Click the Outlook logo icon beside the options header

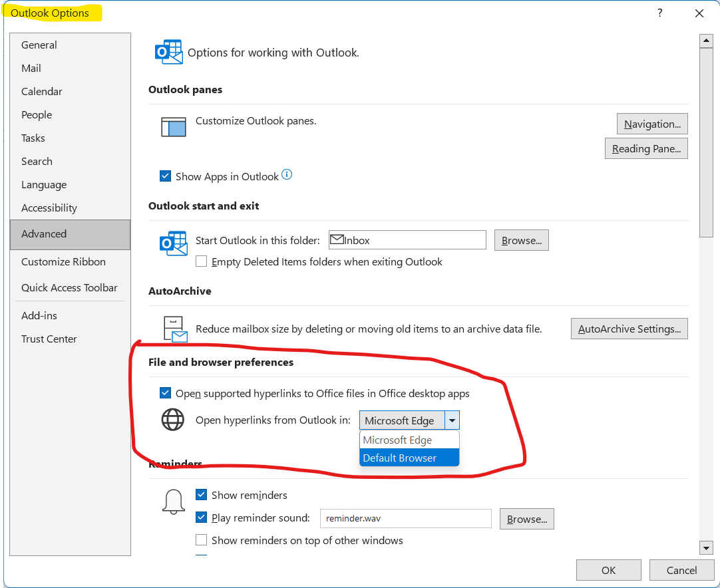169,52
